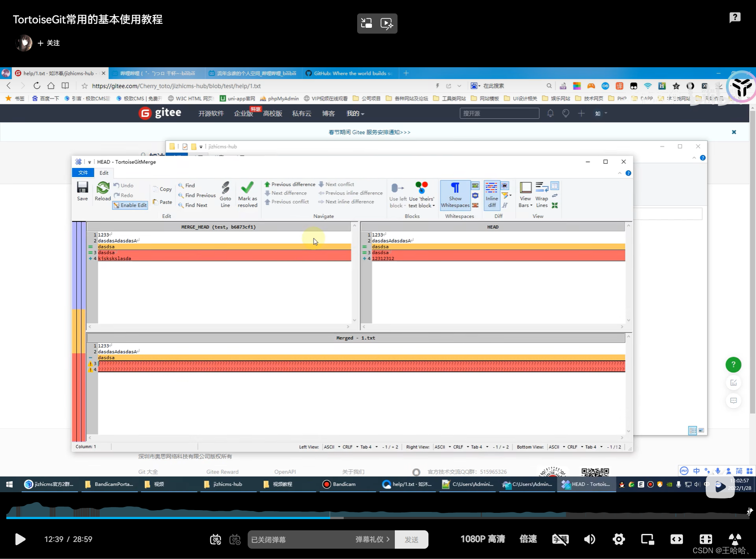This screenshot has width=756, height=559.
Task: Open gitee 我的 menu
Action: (355, 113)
